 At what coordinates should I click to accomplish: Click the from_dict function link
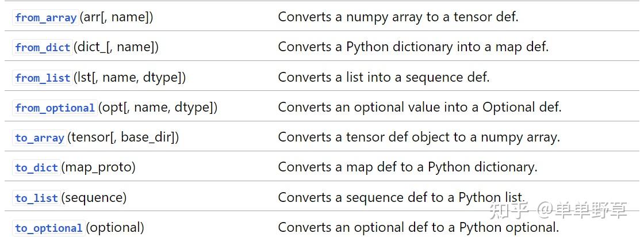point(43,47)
